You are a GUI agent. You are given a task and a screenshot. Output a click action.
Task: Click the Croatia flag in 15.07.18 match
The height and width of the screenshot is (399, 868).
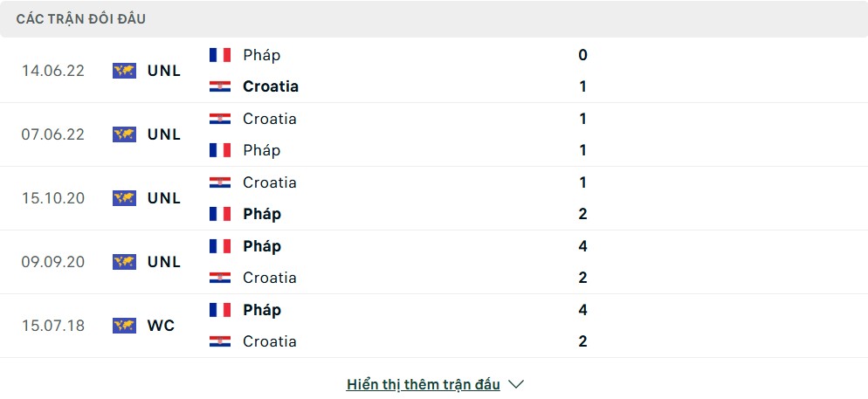pyautogui.click(x=220, y=341)
